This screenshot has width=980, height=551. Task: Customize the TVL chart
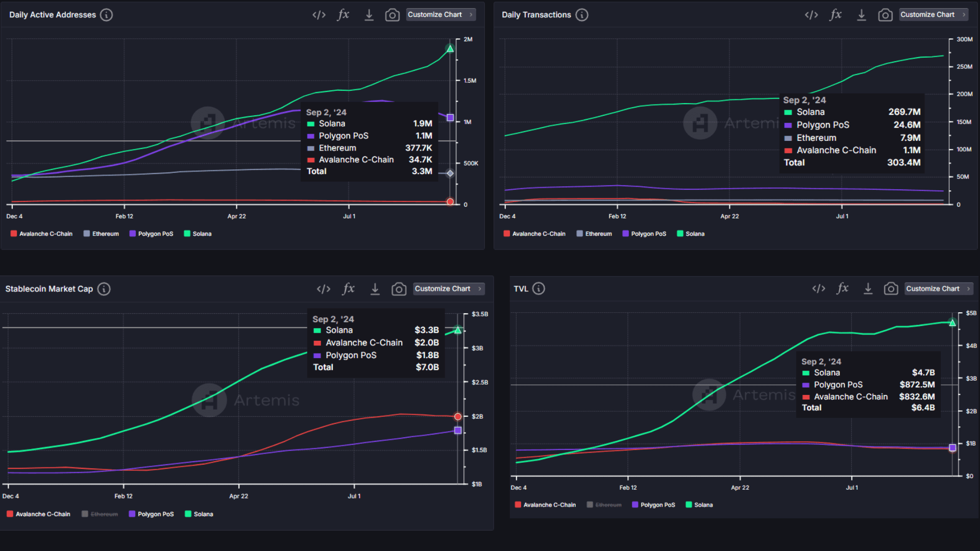(x=939, y=289)
